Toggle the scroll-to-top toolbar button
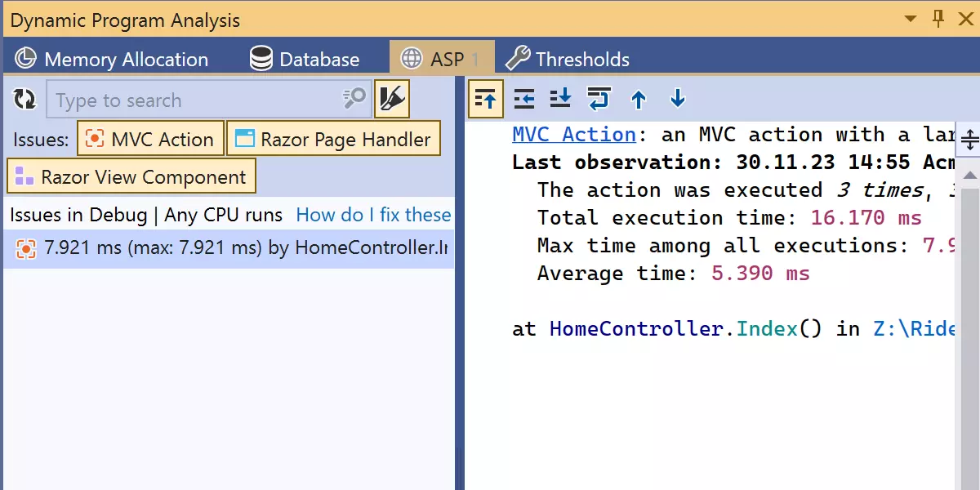The height and width of the screenshot is (490, 980). click(486, 100)
